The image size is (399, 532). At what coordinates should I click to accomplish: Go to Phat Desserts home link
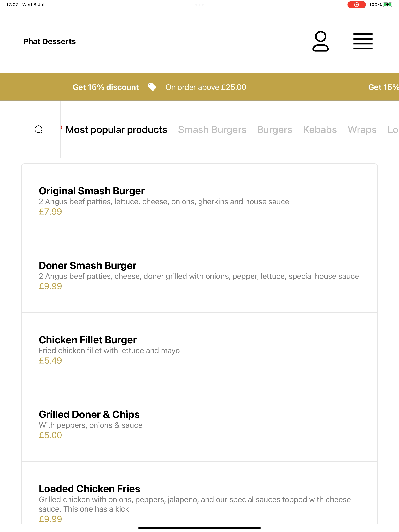(x=49, y=41)
